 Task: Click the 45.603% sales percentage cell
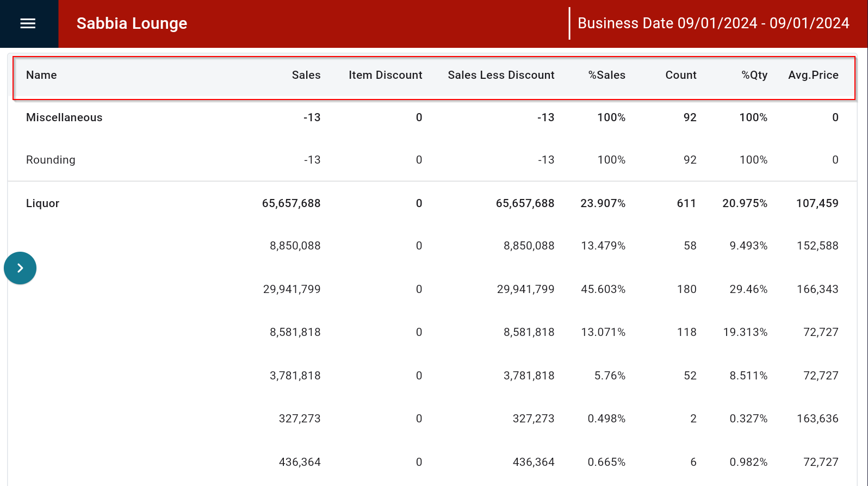(603, 289)
